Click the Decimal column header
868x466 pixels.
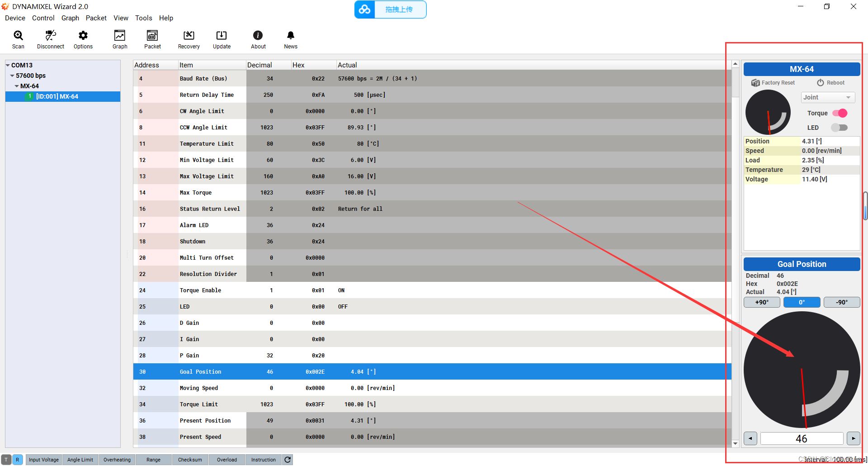point(269,65)
